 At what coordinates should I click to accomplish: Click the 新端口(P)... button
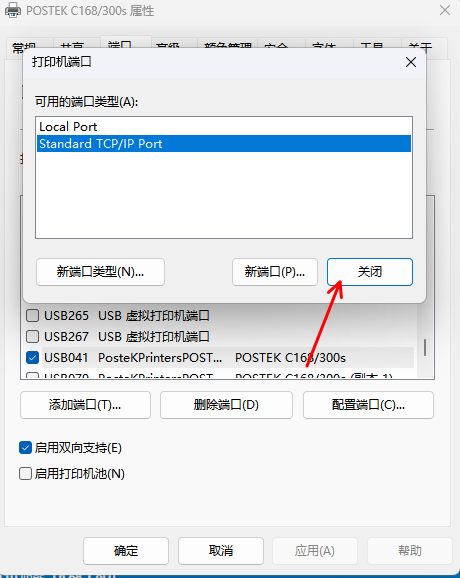click(x=275, y=272)
